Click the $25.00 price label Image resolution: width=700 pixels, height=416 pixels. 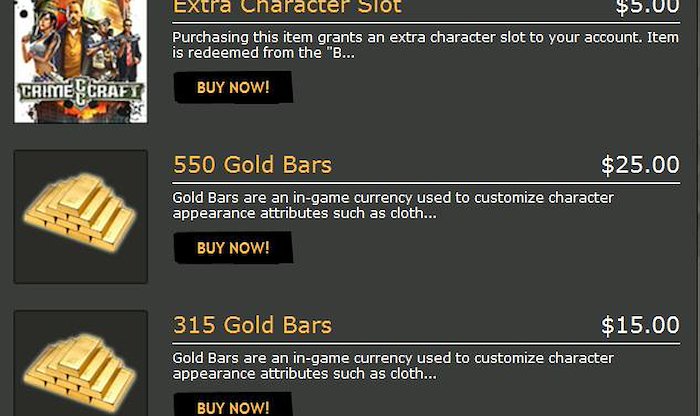click(x=640, y=165)
